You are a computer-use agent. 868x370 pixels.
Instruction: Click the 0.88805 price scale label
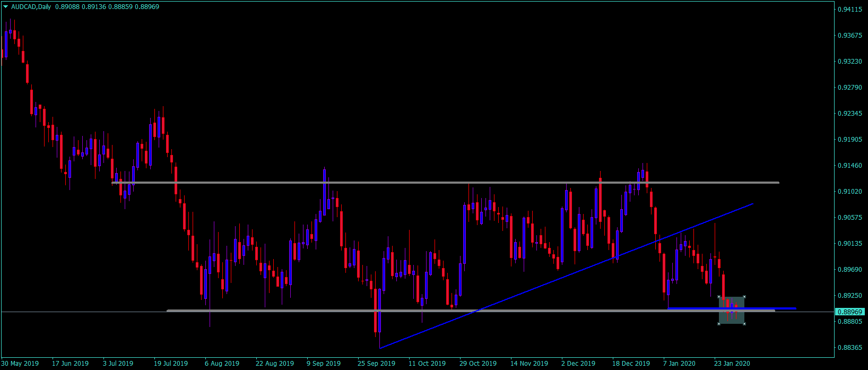849,322
